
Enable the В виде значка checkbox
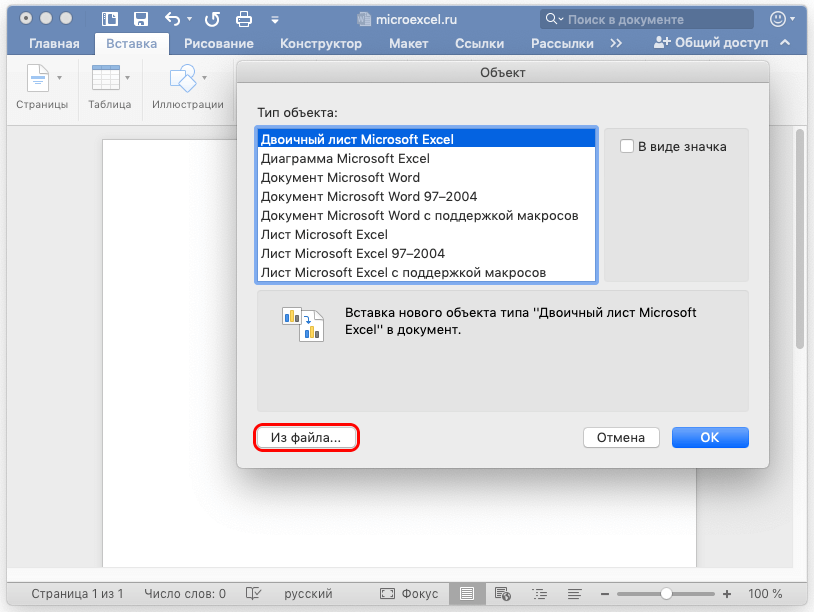tap(627, 146)
